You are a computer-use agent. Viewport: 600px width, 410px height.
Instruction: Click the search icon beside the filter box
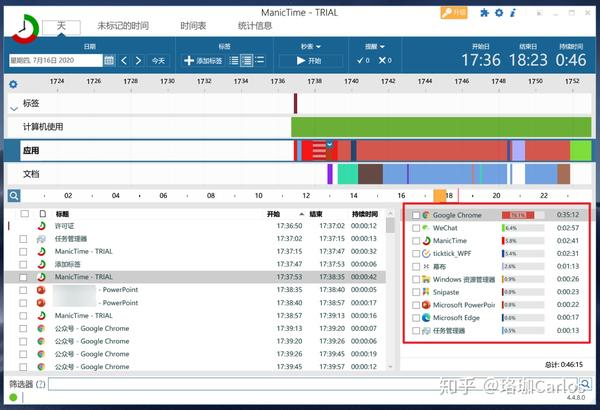(585, 384)
